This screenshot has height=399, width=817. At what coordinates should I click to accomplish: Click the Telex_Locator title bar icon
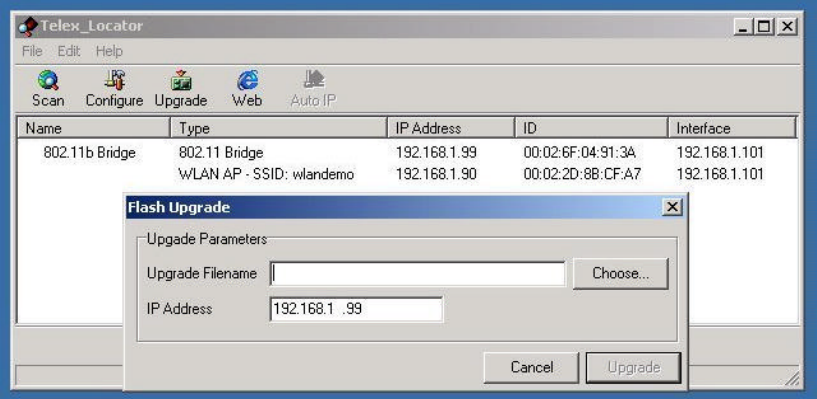[28, 26]
